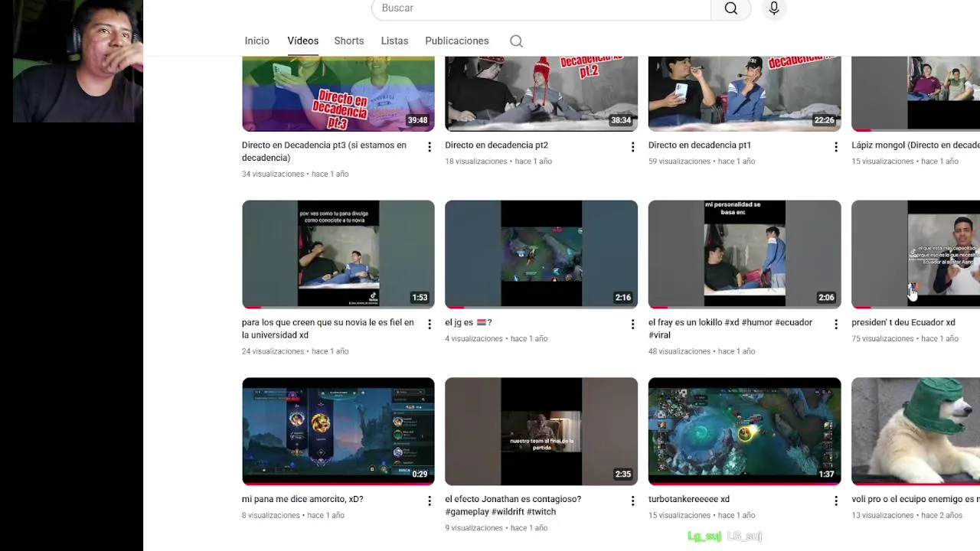Open title 'voli pro o el ecuipo enemigo'
The height and width of the screenshot is (551, 980).
pos(916,499)
